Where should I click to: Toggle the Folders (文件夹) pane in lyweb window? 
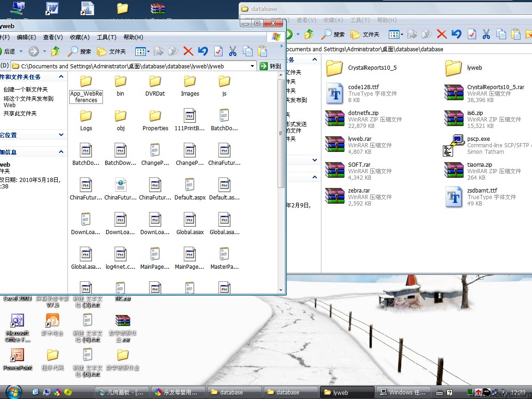[111, 51]
